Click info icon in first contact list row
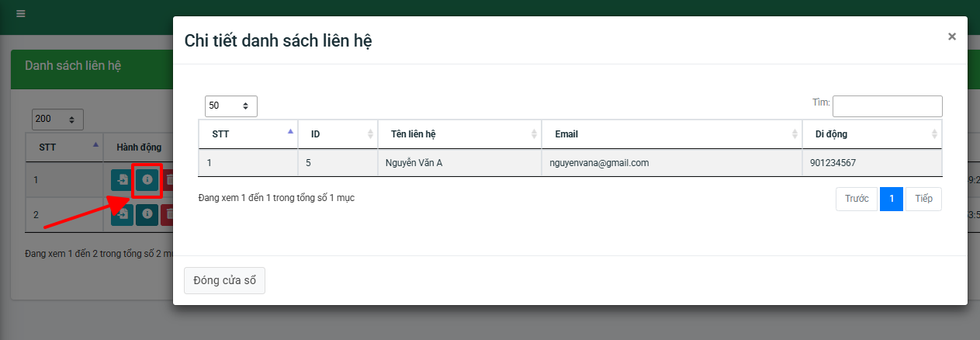 click(x=147, y=180)
